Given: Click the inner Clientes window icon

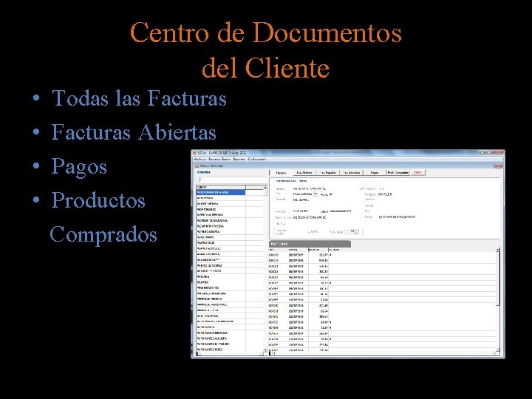Looking at the screenshot, I should (197, 166).
